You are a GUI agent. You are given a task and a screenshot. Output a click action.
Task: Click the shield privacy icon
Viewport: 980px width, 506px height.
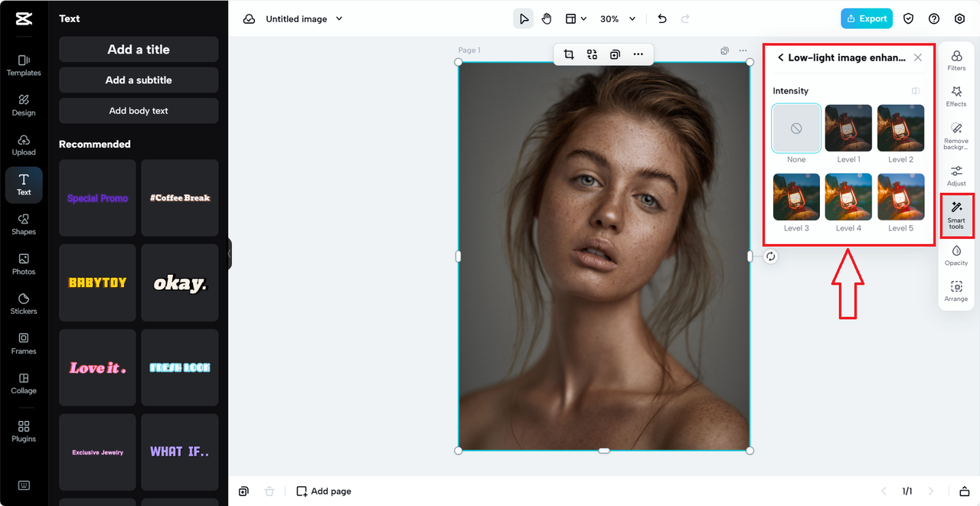click(x=909, y=19)
